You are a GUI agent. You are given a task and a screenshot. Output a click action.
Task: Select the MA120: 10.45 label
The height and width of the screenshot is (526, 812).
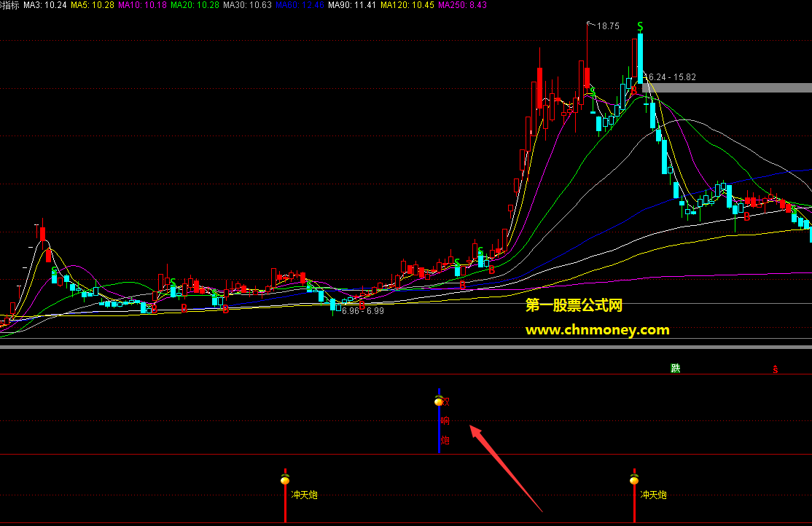point(407,5)
